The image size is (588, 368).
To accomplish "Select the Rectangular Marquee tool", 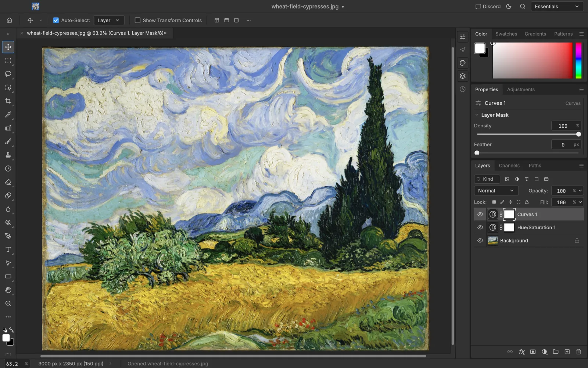I will coord(8,61).
